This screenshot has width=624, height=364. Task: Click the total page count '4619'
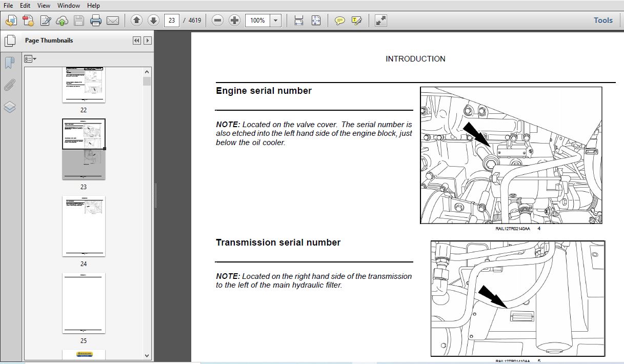(x=195, y=21)
